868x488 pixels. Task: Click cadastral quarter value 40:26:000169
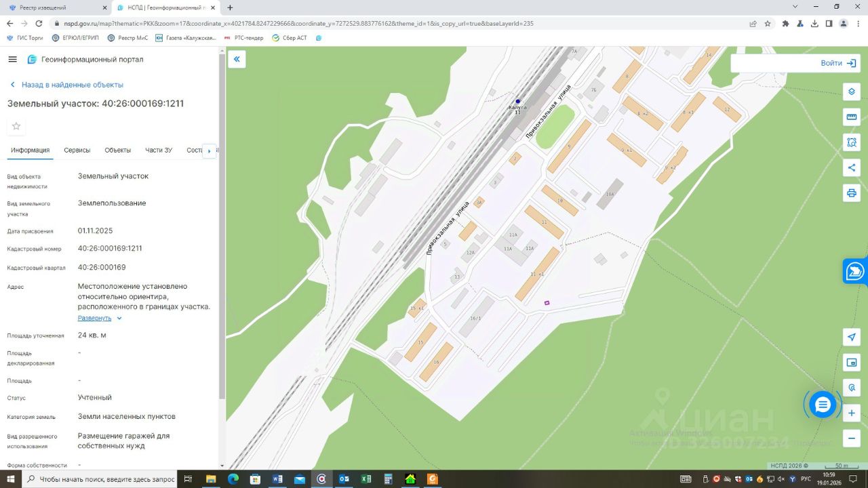point(102,267)
